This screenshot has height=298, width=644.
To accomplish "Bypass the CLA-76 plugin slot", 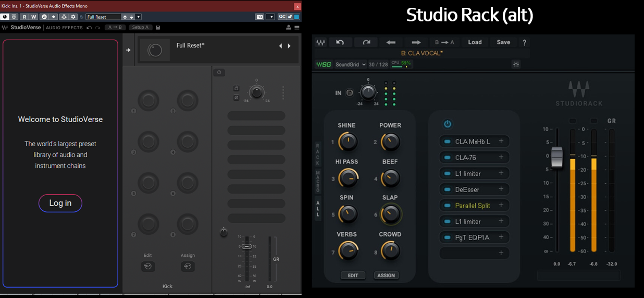I will 447,158.
